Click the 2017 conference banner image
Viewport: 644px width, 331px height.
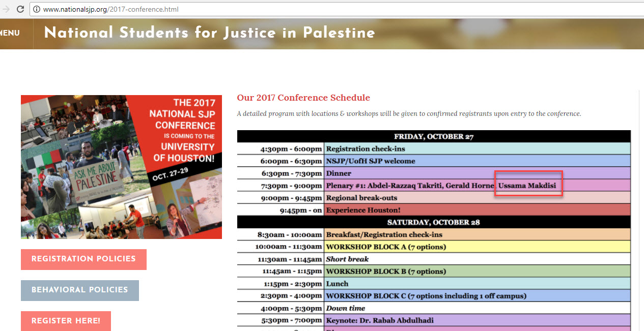click(x=121, y=167)
